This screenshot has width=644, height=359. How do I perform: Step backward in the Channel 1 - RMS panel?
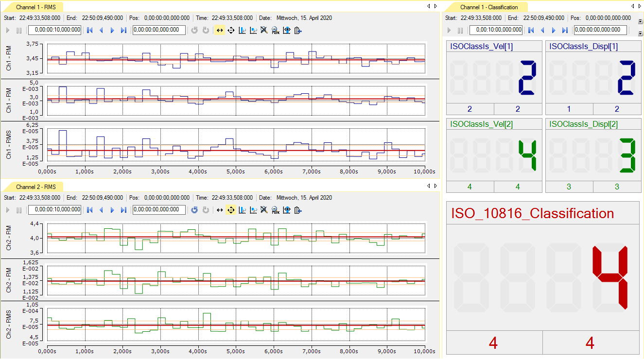pyautogui.click(x=101, y=30)
